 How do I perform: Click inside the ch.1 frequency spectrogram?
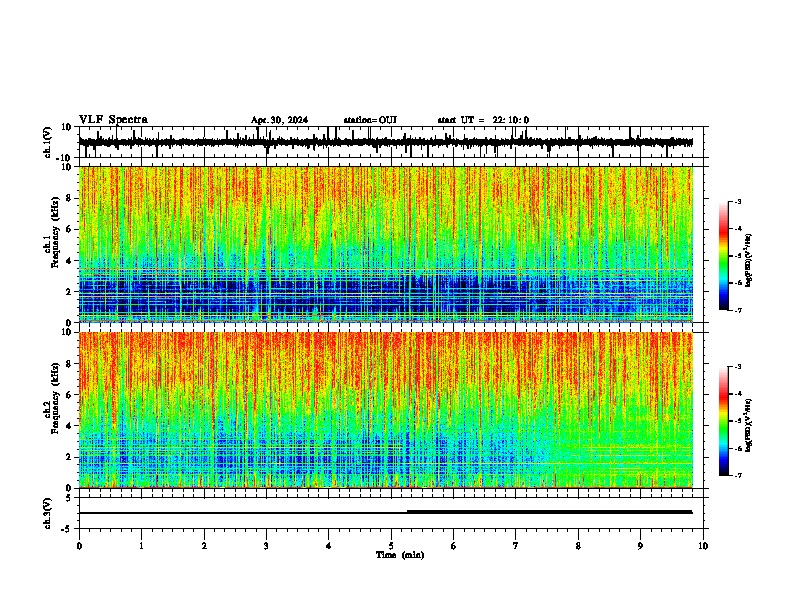(x=386, y=244)
